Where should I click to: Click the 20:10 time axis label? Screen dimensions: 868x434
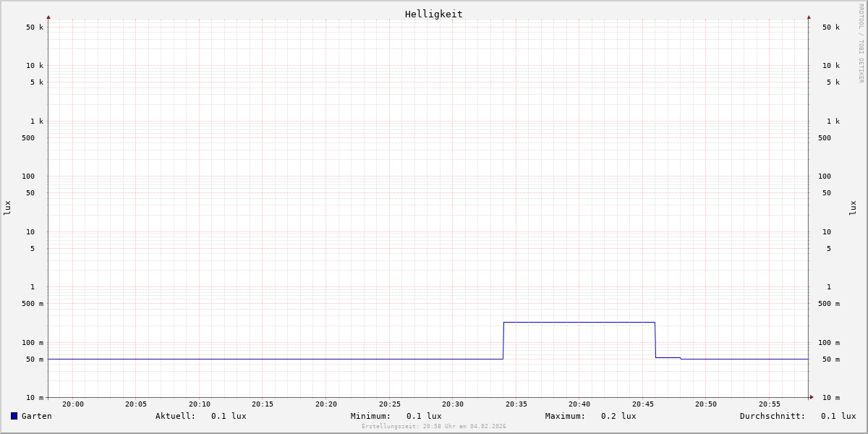click(x=200, y=404)
